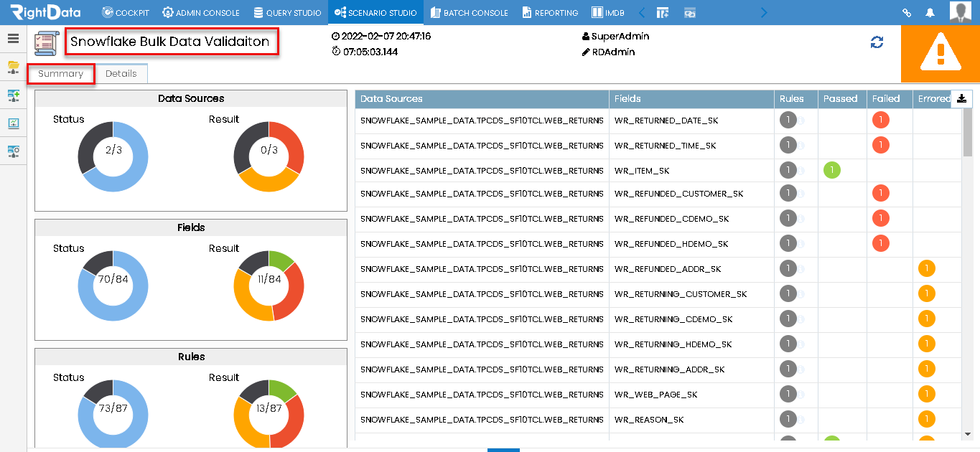Click the notifications bell icon
Viewport: 980px width, 452px height.
coord(930,12)
